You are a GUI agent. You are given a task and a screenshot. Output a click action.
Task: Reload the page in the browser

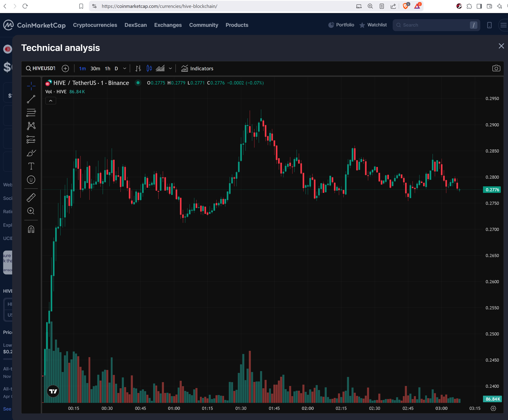[x=25, y=6]
